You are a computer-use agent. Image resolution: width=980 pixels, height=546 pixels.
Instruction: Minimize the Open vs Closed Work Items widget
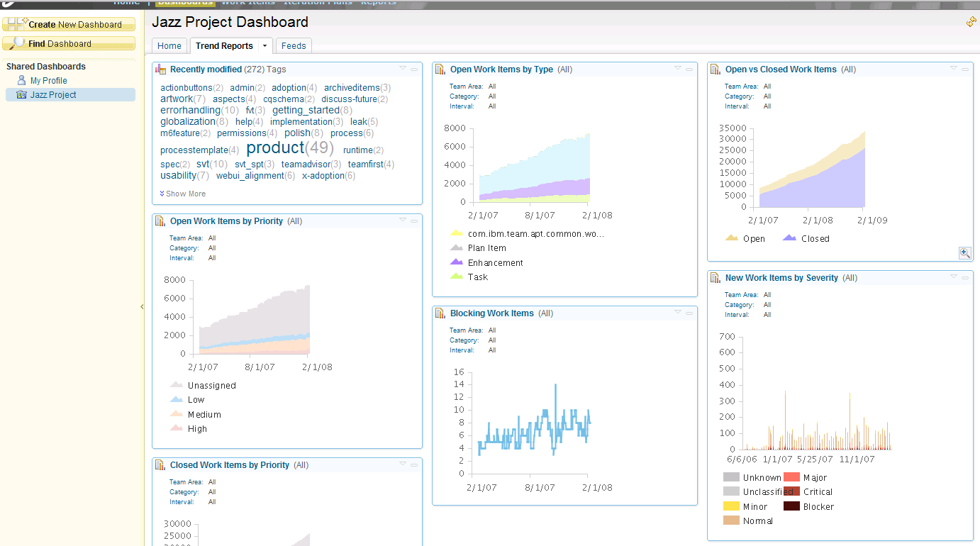965,69
